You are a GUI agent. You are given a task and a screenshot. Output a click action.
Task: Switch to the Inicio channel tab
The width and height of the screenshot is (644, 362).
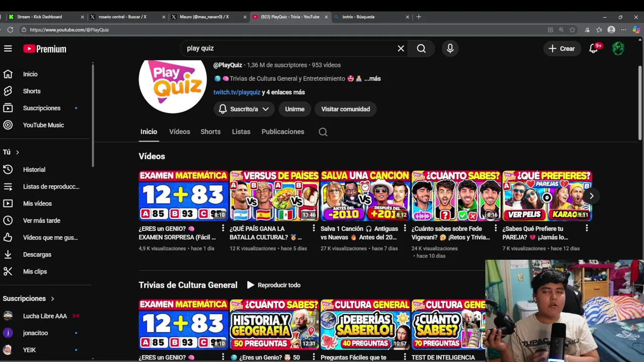click(x=148, y=132)
